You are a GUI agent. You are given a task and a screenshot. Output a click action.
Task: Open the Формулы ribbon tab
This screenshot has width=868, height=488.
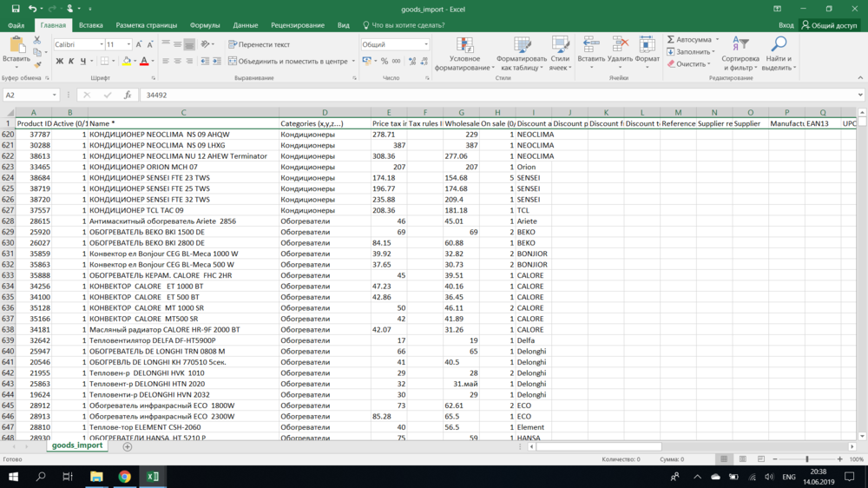(x=205, y=26)
